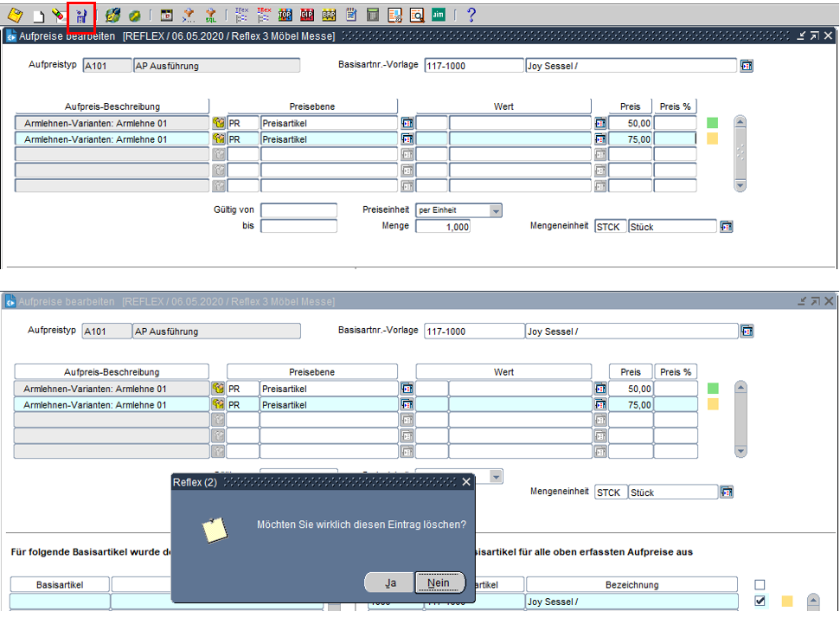Click the green color square in upper window

point(713,123)
